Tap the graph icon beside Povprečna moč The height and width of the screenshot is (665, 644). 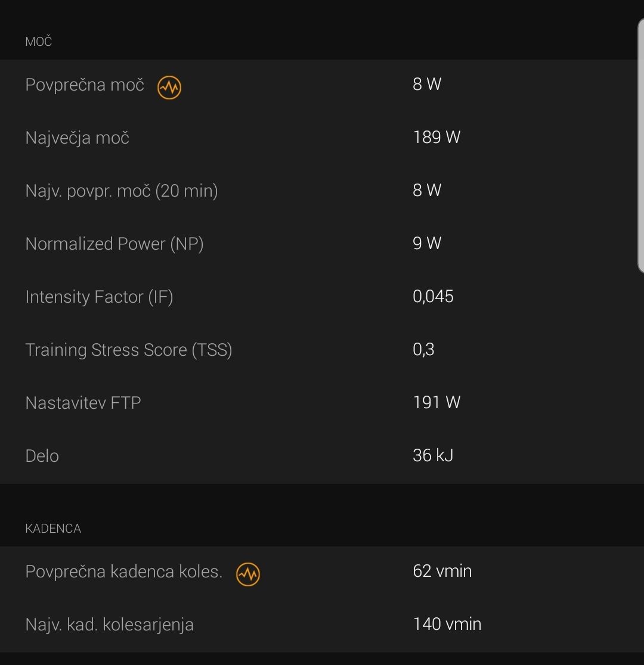(x=169, y=88)
